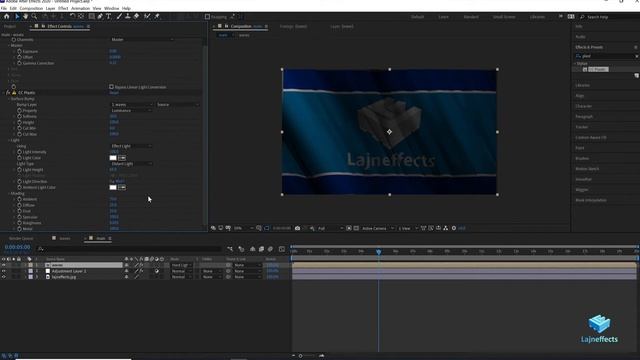Select the Eraser tool

point(137,16)
